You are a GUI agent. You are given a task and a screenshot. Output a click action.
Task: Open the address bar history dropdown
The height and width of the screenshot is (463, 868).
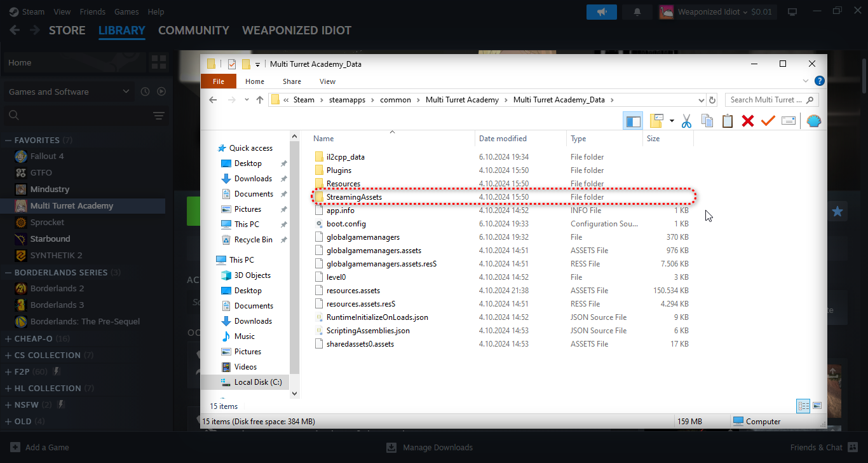click(702, 100)
